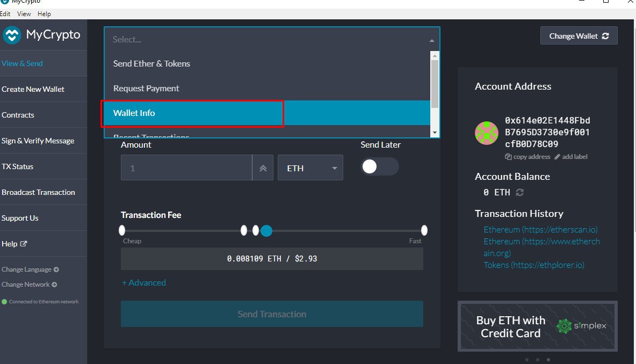Click the third carousel dot below banner
636x364 pixels.
(x=548, y=360)
